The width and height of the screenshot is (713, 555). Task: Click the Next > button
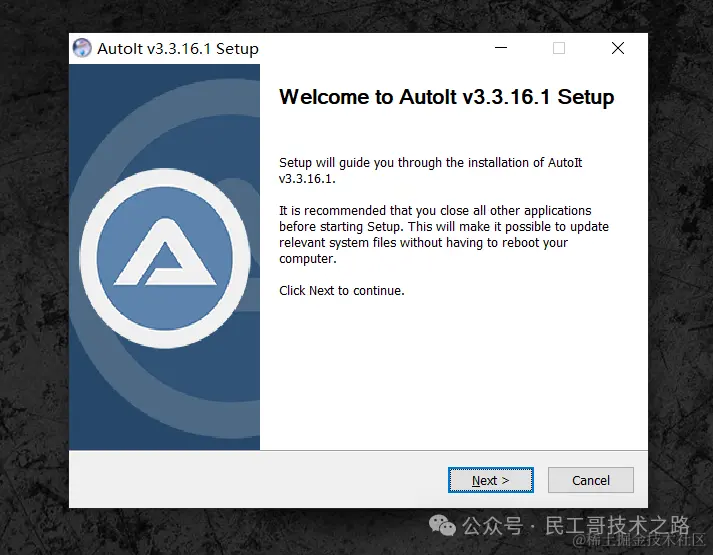(x=491, y=480)
